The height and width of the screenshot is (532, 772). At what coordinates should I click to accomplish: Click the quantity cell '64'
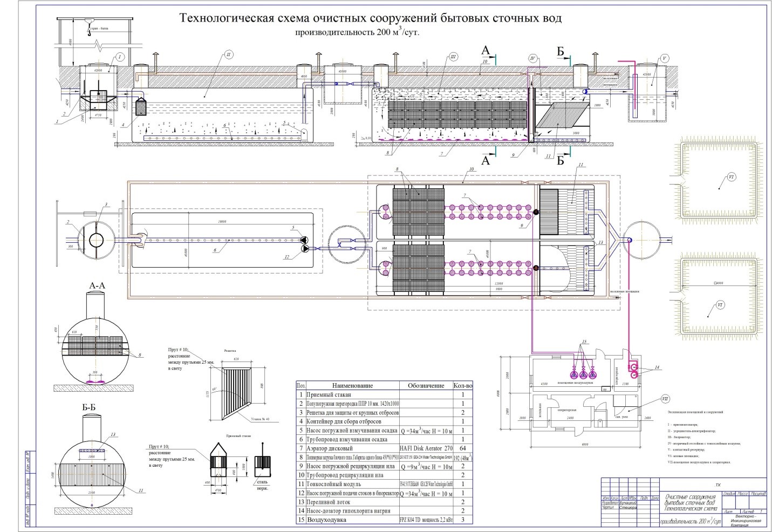click(463, 448)
